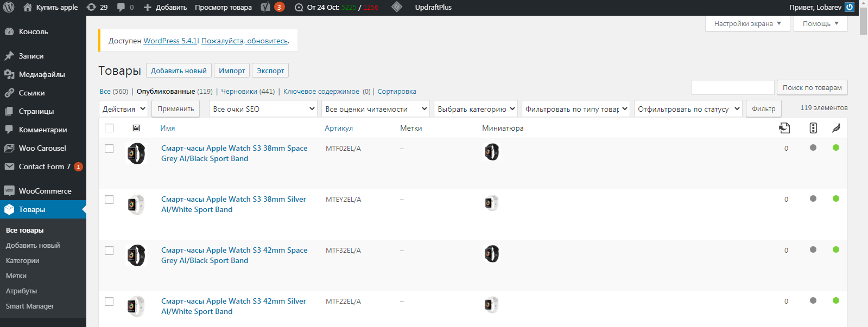Click the product search input field
The height and width of the screenshot is (327, 868).
(732, 87)
